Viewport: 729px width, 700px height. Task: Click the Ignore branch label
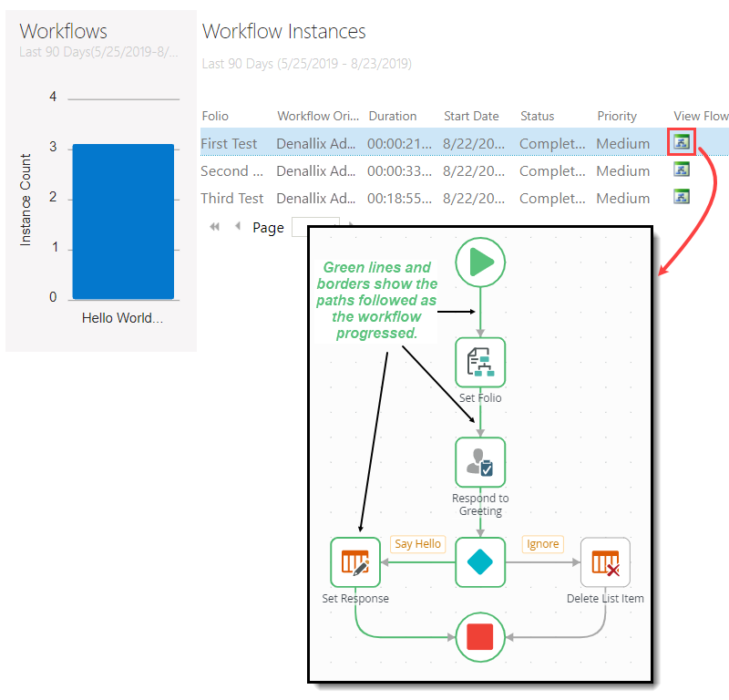(542, 543)
